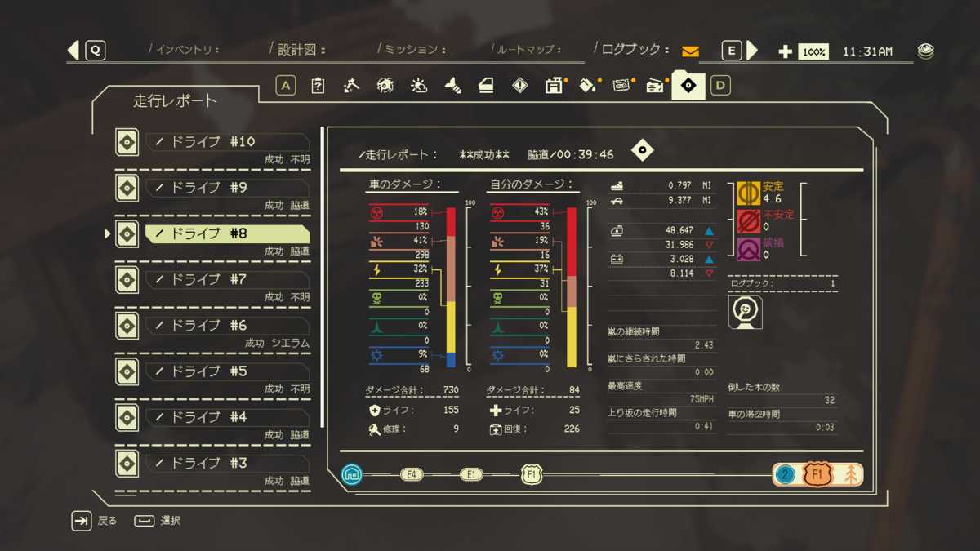Viewport: 980px width, 551px height.
Task: Click the car electric damage lightning icon
Action: [x=376, y=269]
